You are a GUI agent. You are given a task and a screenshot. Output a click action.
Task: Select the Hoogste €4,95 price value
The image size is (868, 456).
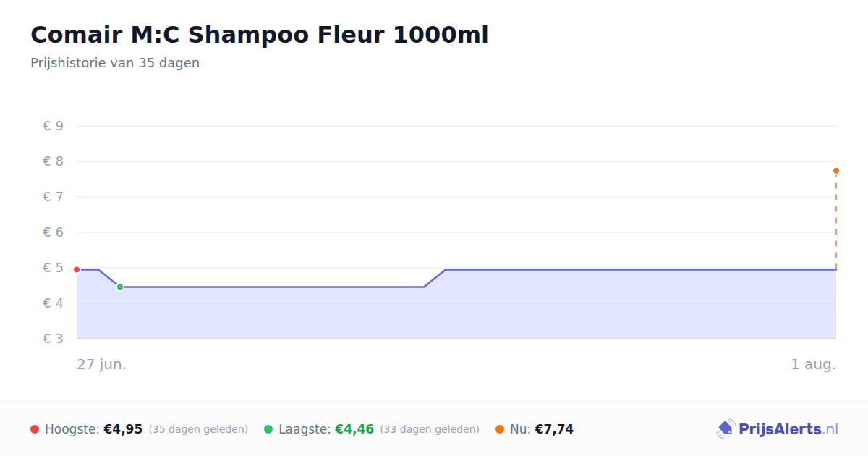123,429
